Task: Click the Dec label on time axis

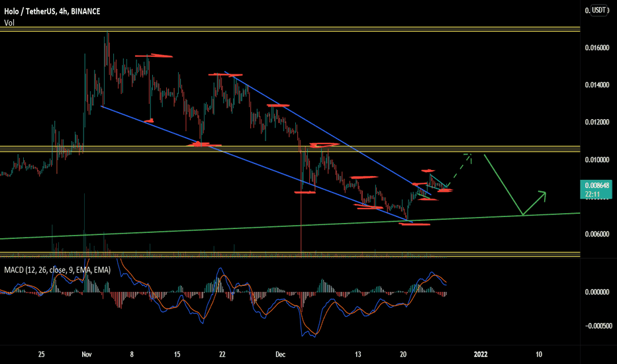Action: click(280, 355)
